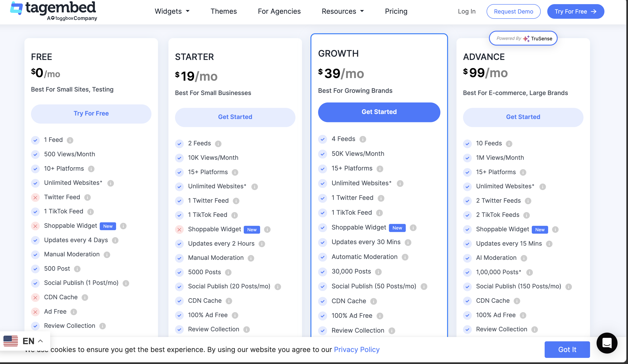Click info icon next to 'Updates every 15 Mins'
Screen dimensions: 628x364
point(549,244)
